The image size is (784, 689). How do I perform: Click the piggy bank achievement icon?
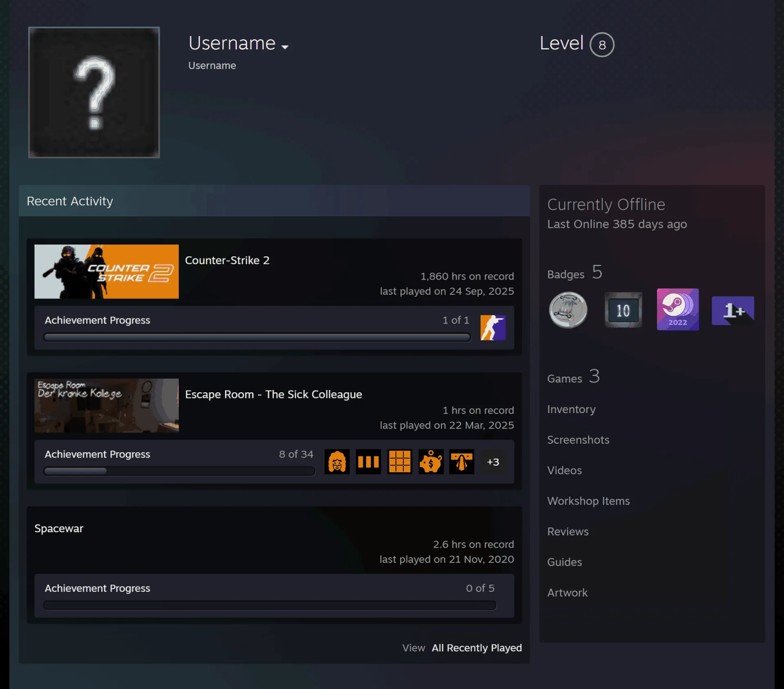[431, 462]
